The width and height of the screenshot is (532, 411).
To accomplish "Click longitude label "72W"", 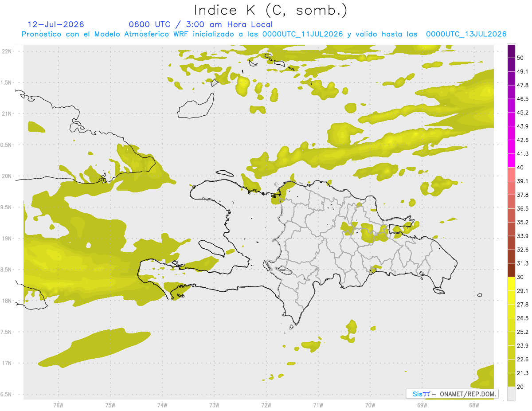I will (x=266, y=405).
